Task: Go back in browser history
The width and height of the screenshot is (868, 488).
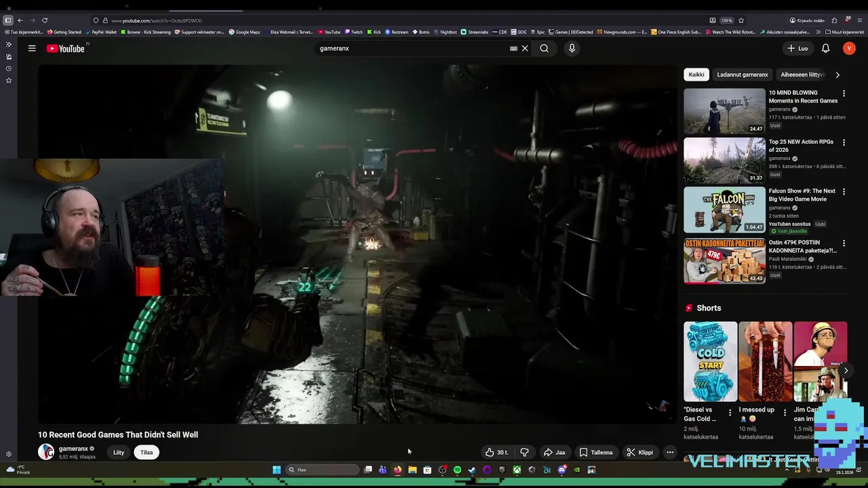Action: [x=20, y=20]
